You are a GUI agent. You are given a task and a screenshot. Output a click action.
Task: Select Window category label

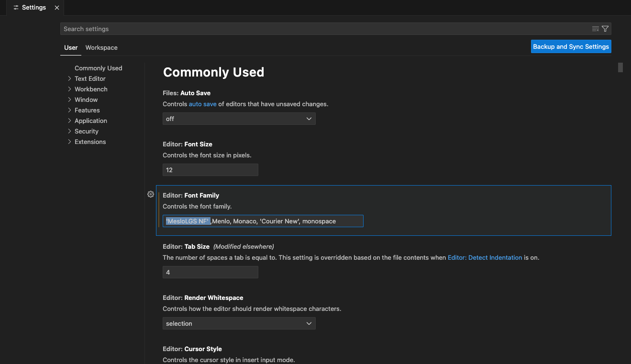click(86, 99)
